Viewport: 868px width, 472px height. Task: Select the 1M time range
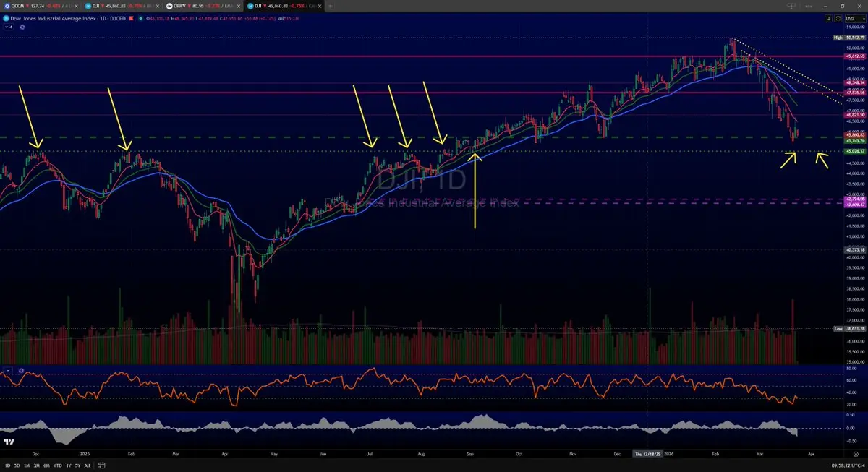pos(27,465)
